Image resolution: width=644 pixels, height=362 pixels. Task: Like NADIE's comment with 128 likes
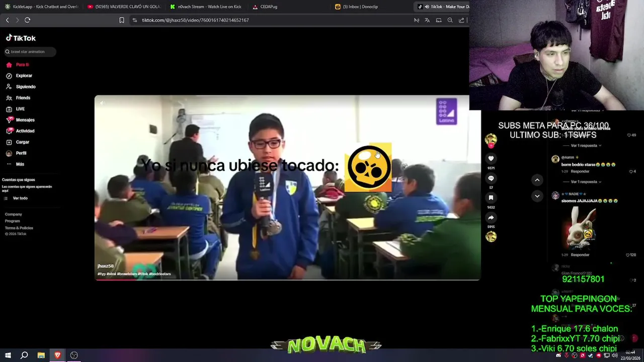628,255
